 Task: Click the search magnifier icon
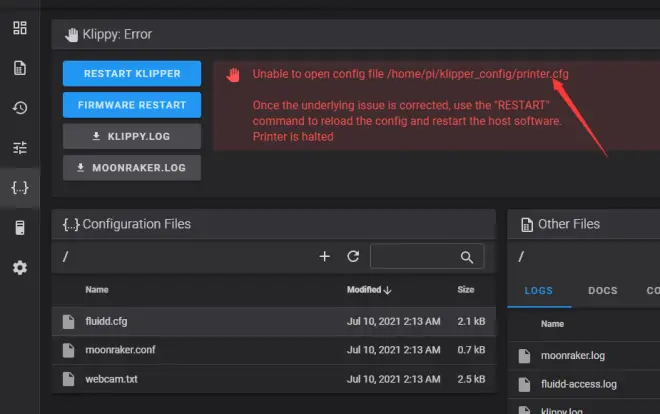[466, 257]
